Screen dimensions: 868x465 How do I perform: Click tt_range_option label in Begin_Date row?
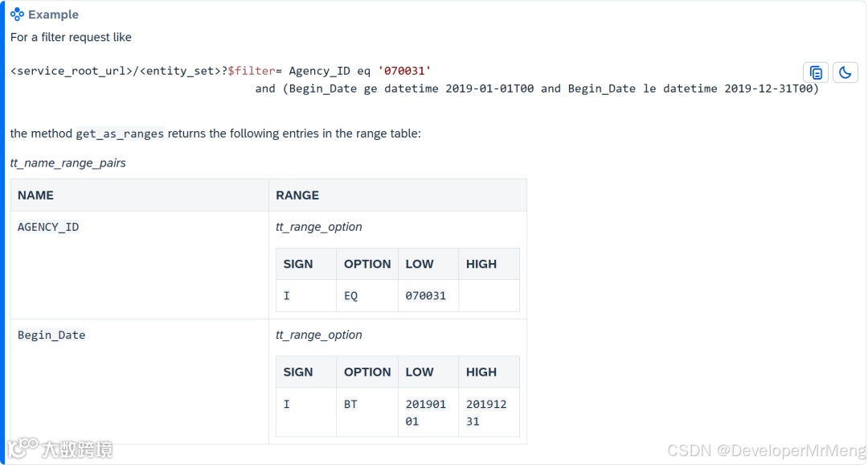point(319,335)
